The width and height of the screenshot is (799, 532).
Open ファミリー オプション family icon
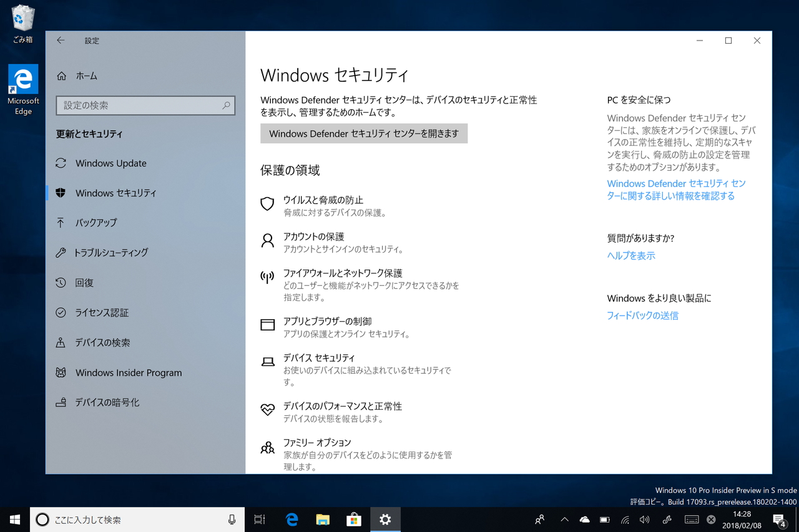267,447
